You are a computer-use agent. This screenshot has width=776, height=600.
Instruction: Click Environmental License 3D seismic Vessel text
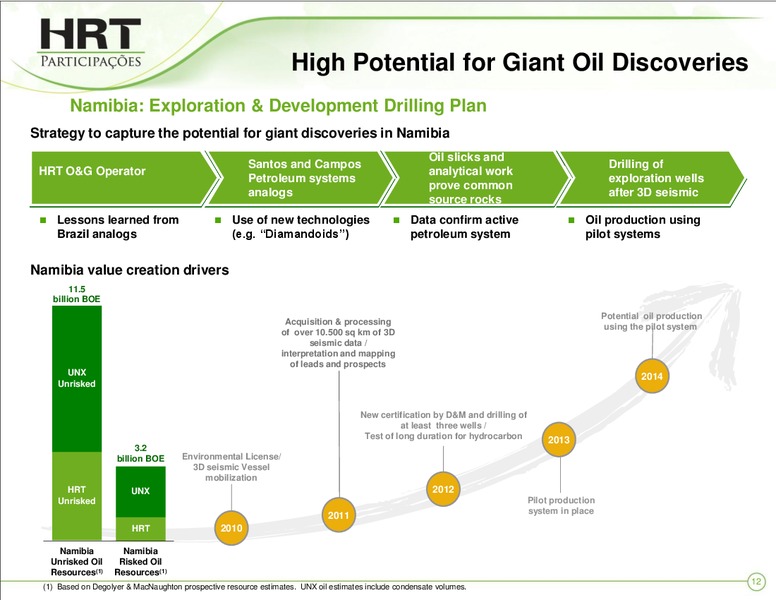(231, 467)
